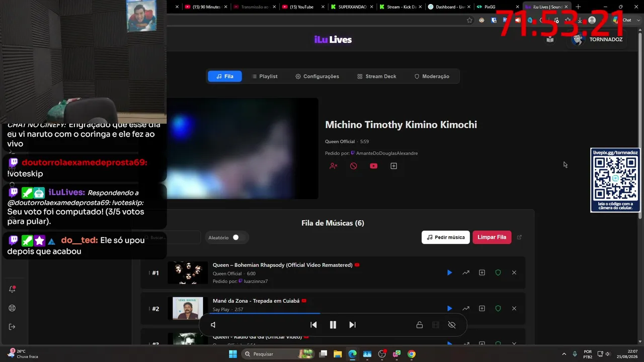This screenshot has height=362, width=644.
Task: Open the queue in external window
Action: pos(520,237)
